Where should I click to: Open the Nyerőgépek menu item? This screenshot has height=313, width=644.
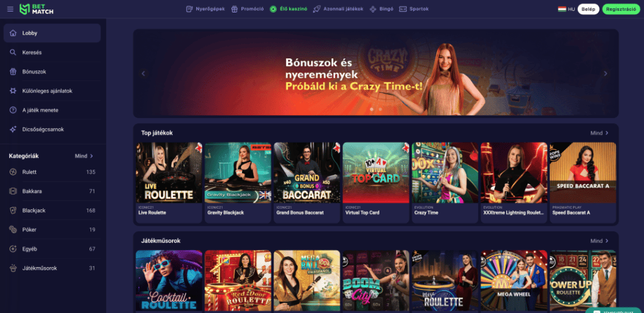[206, 9]
